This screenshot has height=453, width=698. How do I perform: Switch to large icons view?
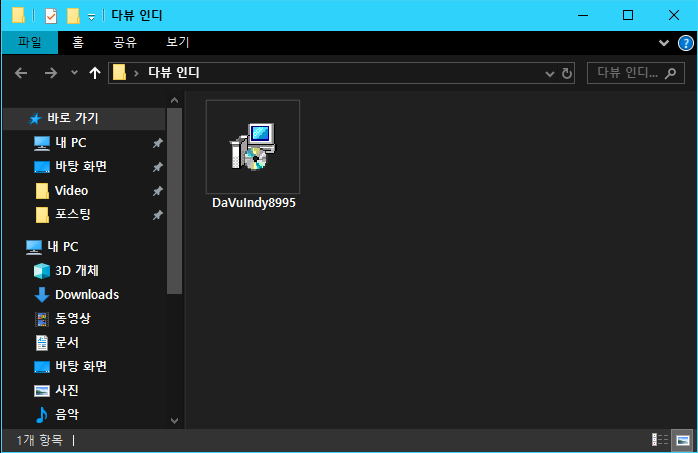point(682,441)
